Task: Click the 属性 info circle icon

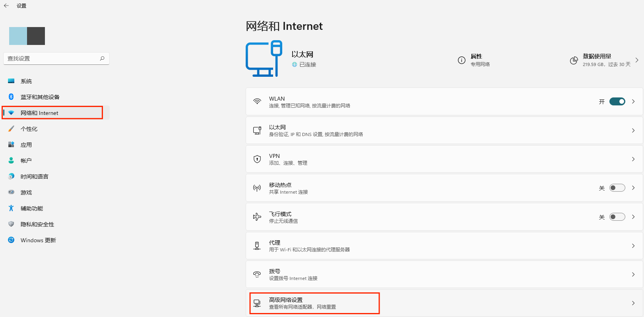Action: [x=462, y=60]
